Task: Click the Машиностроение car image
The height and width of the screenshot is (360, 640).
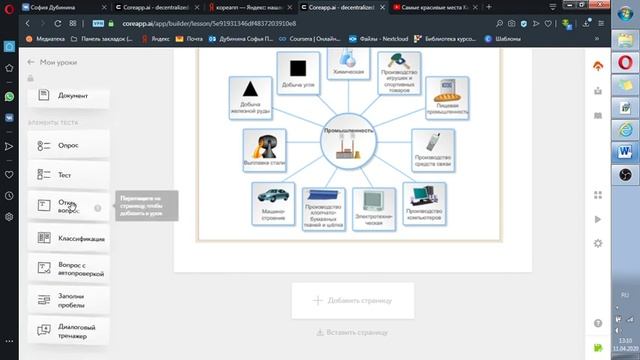Action: pos(273,196)
